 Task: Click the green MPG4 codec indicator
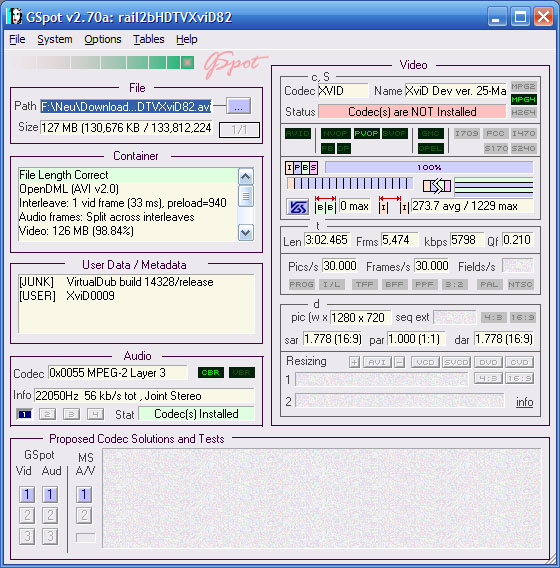pos(523,99)
